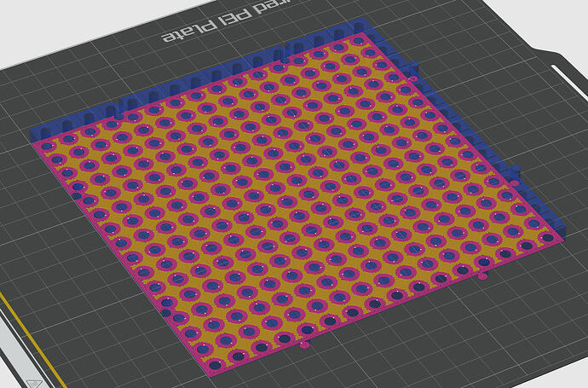Select the magenta tab on the lower-right edge
Screen dimensions: 588x388
point(483,276)
